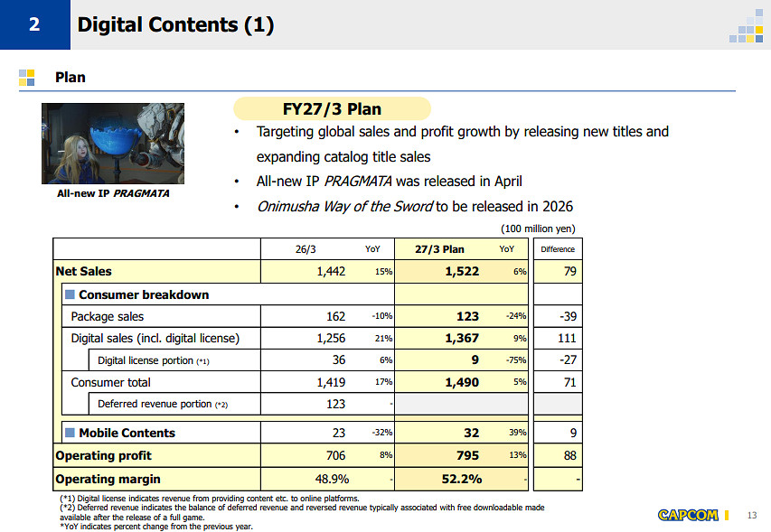771x532 pixels.
Task: Click the Package sales -24% YoY cell
Action: point(516,316)
